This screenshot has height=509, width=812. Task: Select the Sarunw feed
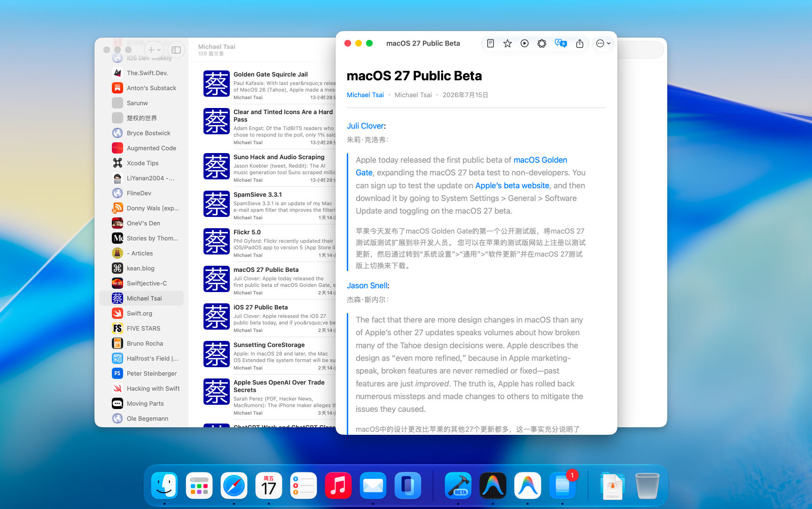coord(141,103)
